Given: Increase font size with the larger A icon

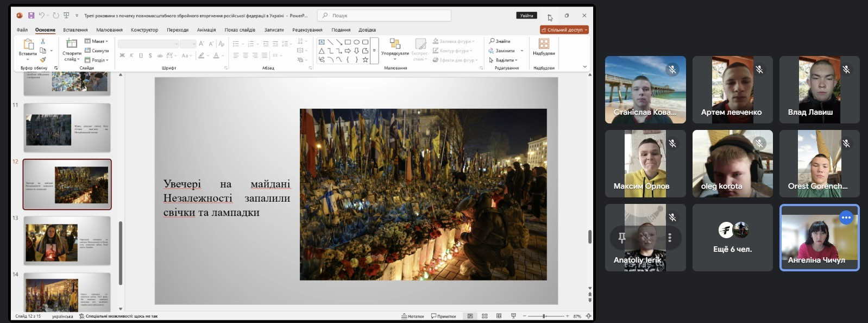Looking at the screenshot, I should coord(202,44).
